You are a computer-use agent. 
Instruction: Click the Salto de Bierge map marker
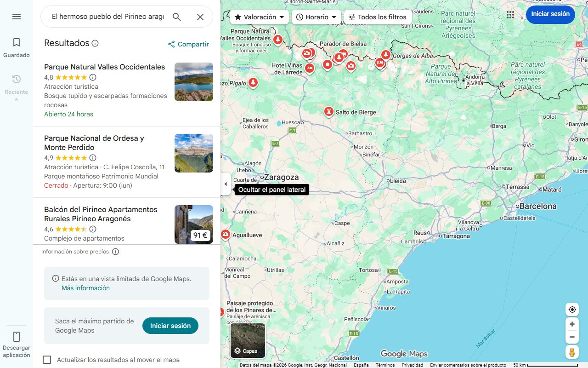click(x=328, y=111)
